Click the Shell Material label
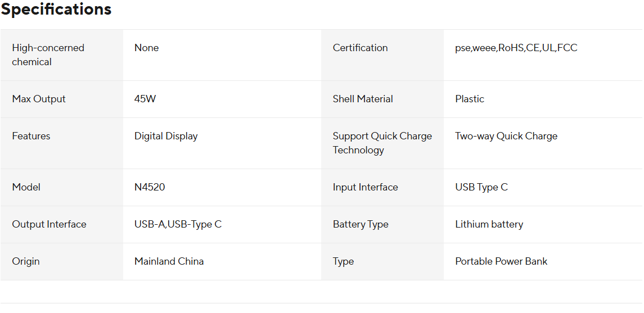This screenshot has height=313, width=644. pyautogui.click(x=363, y=99)
